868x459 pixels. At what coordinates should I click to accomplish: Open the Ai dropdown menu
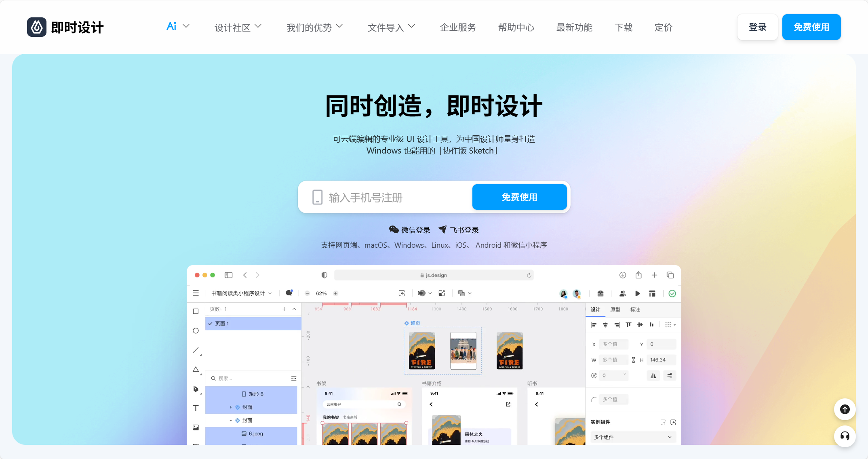(178, 27)
